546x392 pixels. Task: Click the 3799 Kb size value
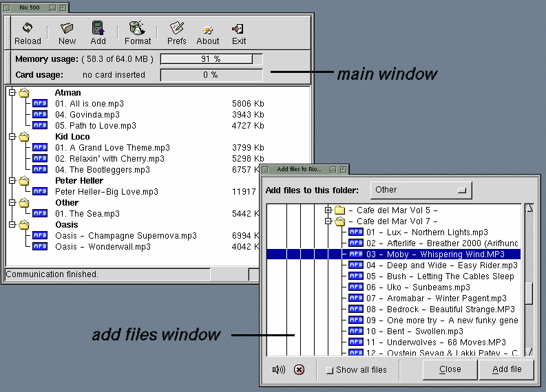point(248,147)
